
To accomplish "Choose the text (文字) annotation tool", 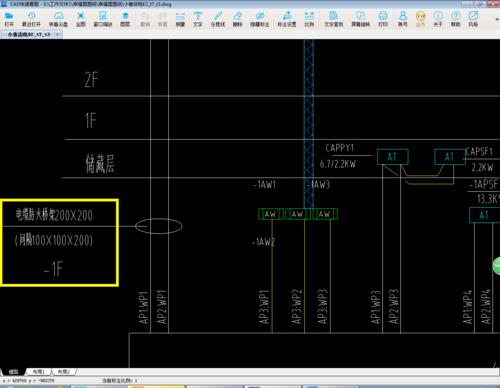I will click(x=198, y=19).
